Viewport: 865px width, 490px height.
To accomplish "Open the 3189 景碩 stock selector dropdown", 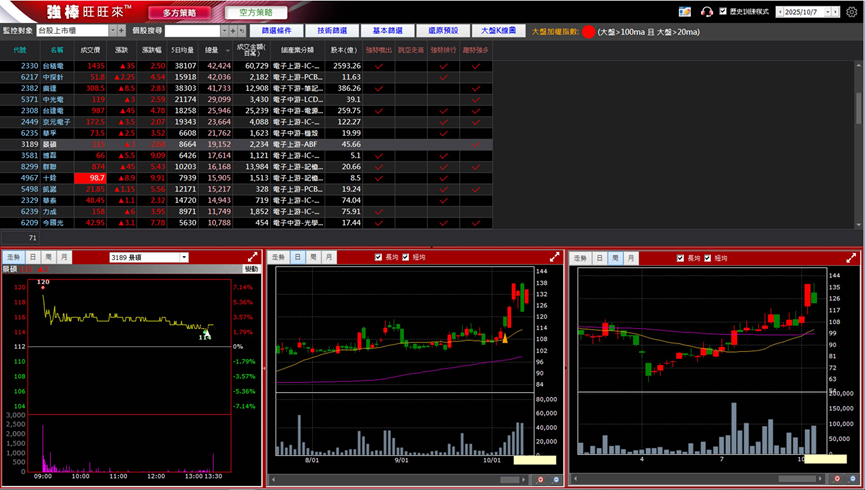I will coord(183,258).
